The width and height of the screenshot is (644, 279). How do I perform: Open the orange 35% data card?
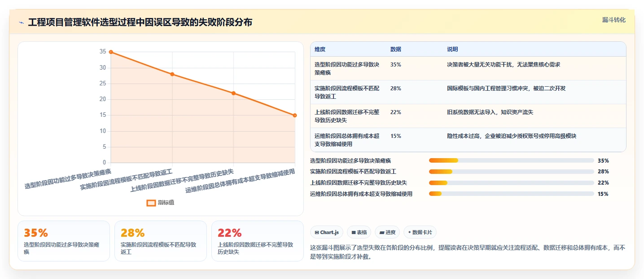pos(64,241)
